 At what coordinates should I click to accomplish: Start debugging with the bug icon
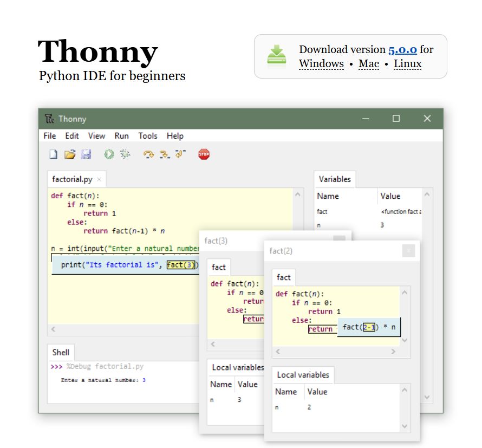[x=125, y=154]
